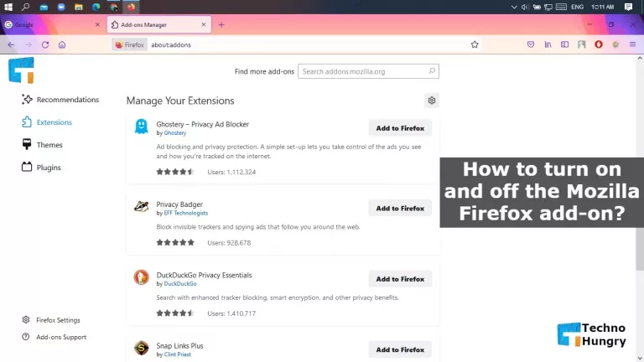Open the Windows notification center
The image size is (644, 362).
click(x=628, y=7)
